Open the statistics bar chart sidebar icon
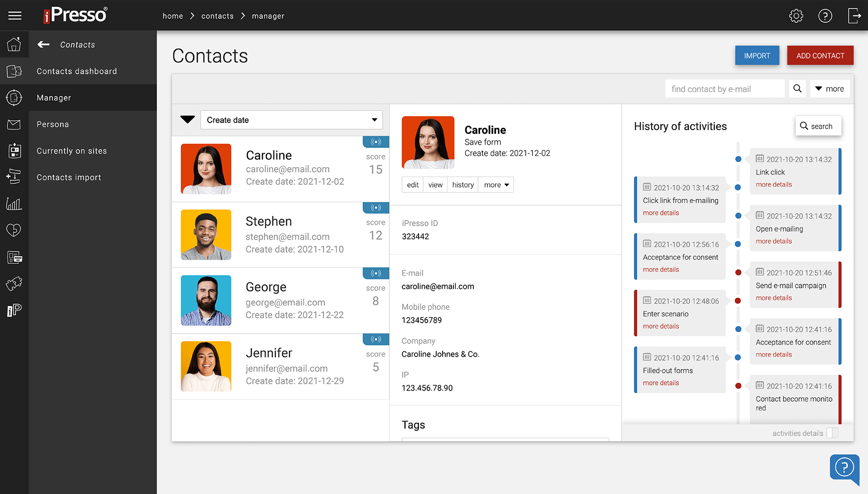The width and height of the screenshot is (868, 494). click(14, 204)
